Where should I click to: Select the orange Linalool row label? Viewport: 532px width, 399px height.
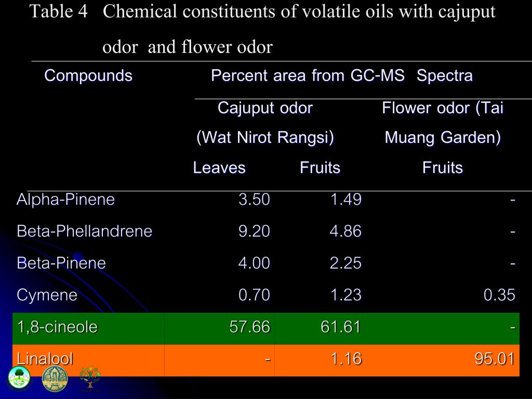tap(45, 358)
